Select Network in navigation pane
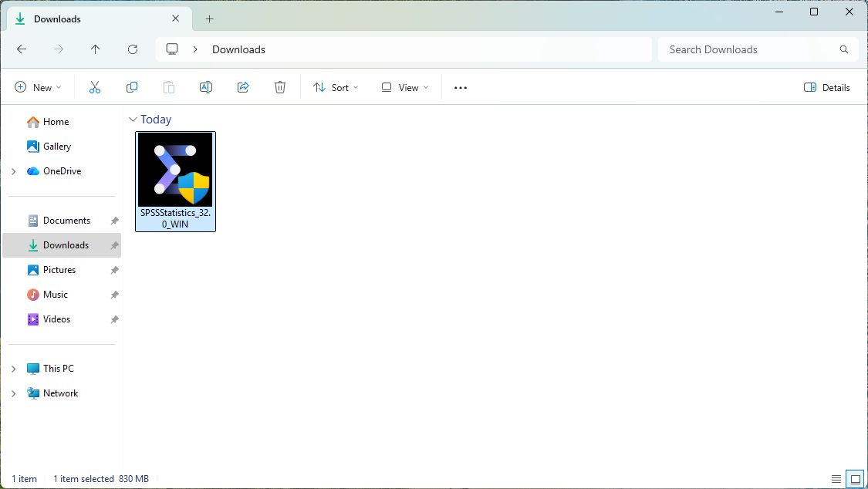This screenshot has width=868, height=489. (x=60, y=393)
